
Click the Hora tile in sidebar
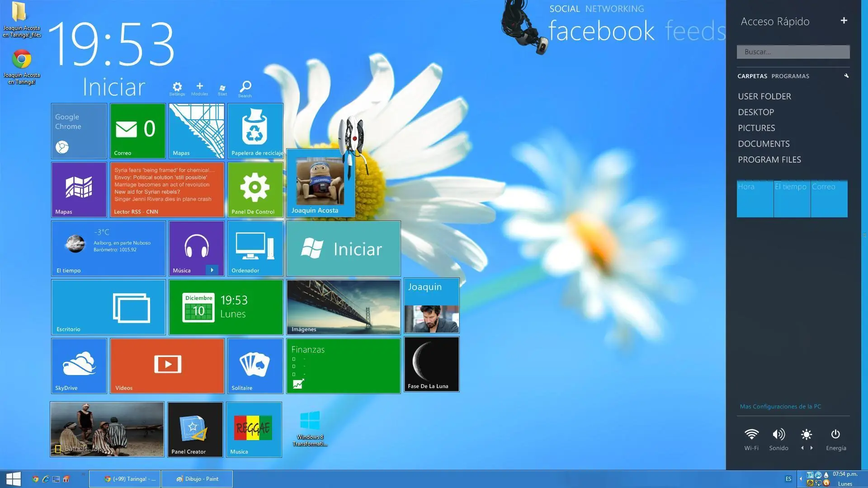755,199
